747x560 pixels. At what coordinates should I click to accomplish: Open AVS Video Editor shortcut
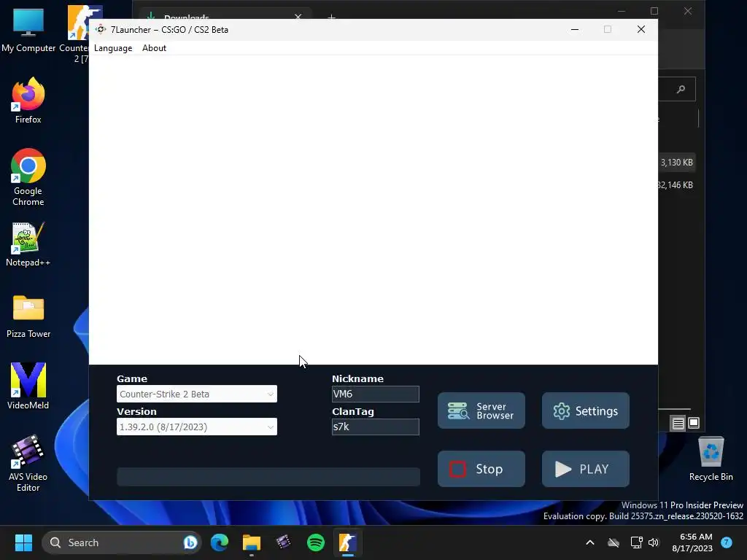[28, 463]
